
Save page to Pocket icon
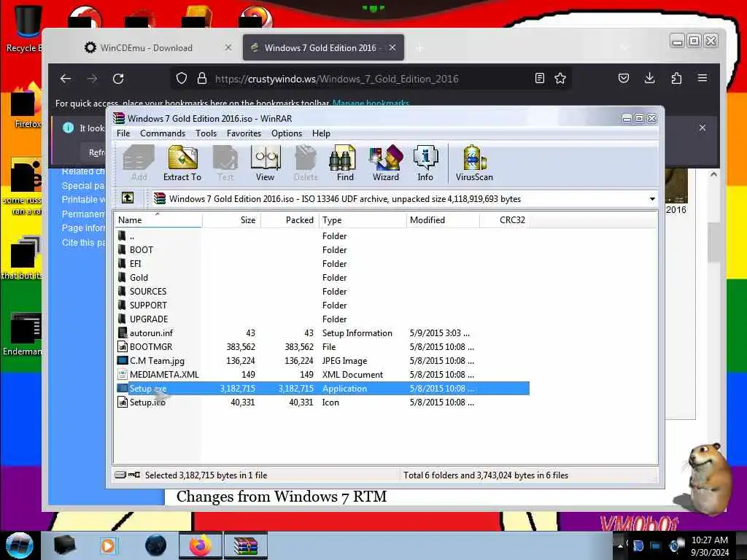click(x=624, y=78)
